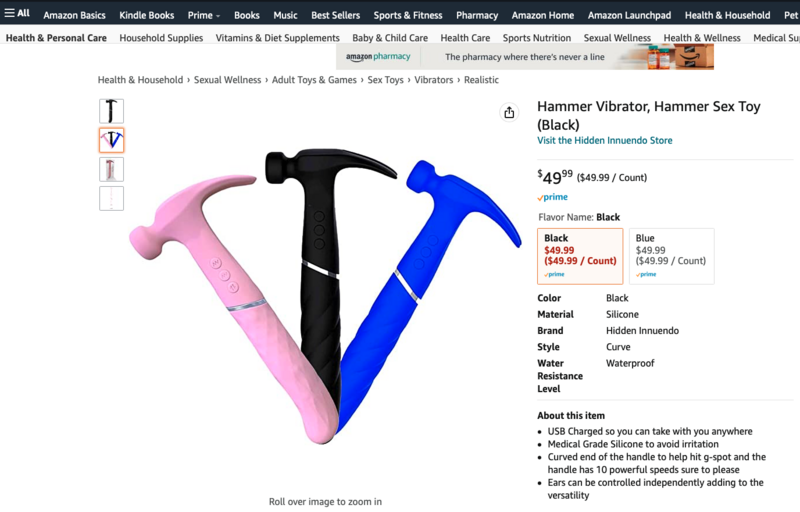Image resolution: width=800 pixels, height=512 pixels.
Task: Open the All hamburger menu
Action: (17, 13)
